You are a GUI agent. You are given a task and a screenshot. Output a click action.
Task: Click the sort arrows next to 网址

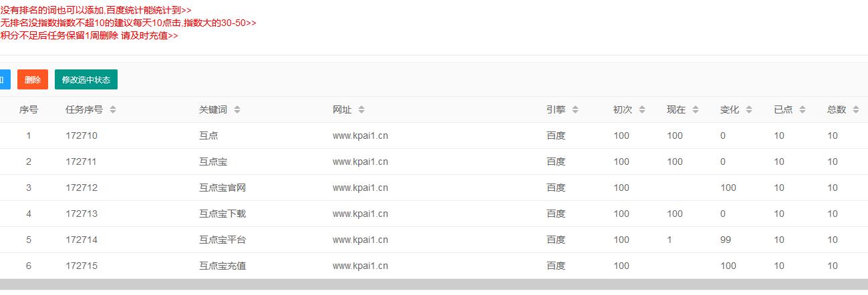361,109
